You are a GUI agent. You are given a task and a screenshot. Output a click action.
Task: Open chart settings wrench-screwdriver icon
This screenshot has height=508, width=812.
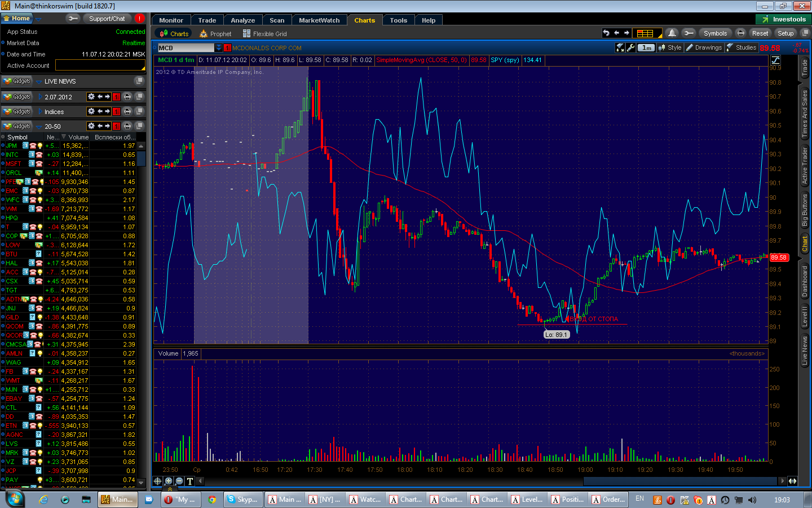pyautogui.click(x=631, y=48)
